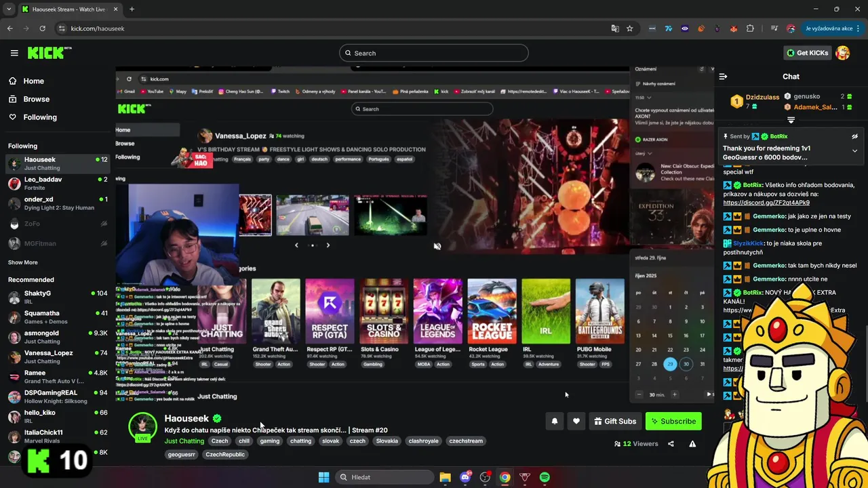
Task: Collapse the chat panel with the arrow icon
Action: point(723,77)
